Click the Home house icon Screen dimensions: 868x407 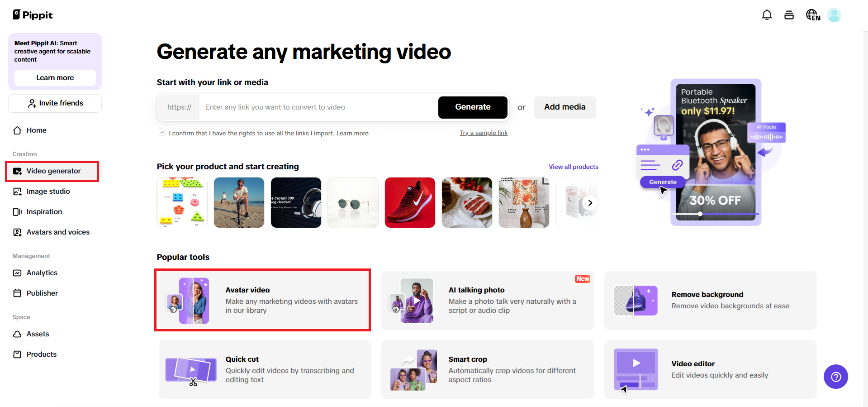click(x=17, y=130)
